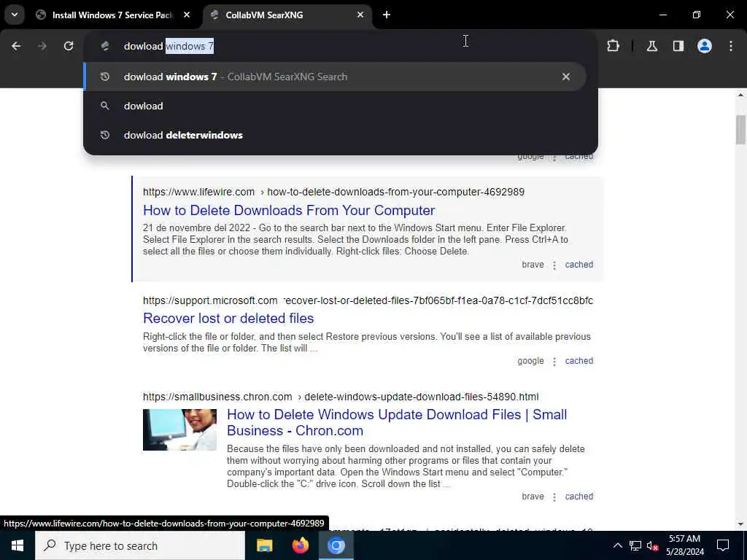The image size is (747, 560).
Task: Click the Chrome taskbar icon
Action: 336,545
